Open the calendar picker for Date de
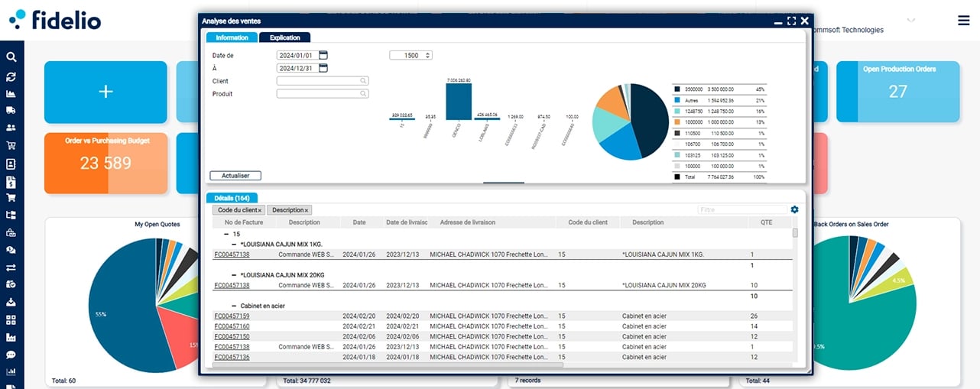980x389 pixels. pyautogui.click(x=323, y=55)
